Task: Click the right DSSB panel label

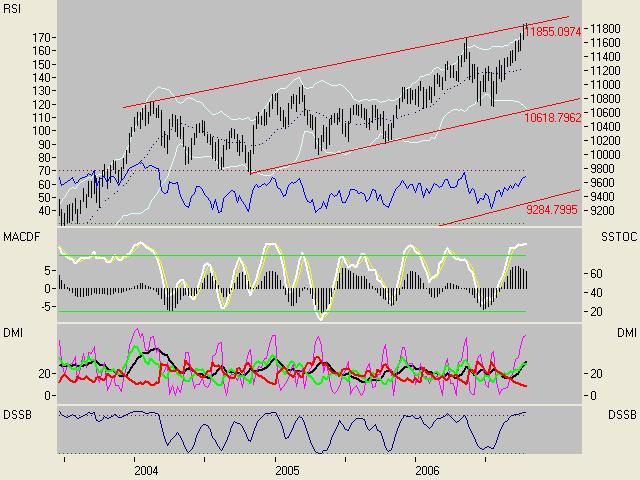Action: coord(622,415)
